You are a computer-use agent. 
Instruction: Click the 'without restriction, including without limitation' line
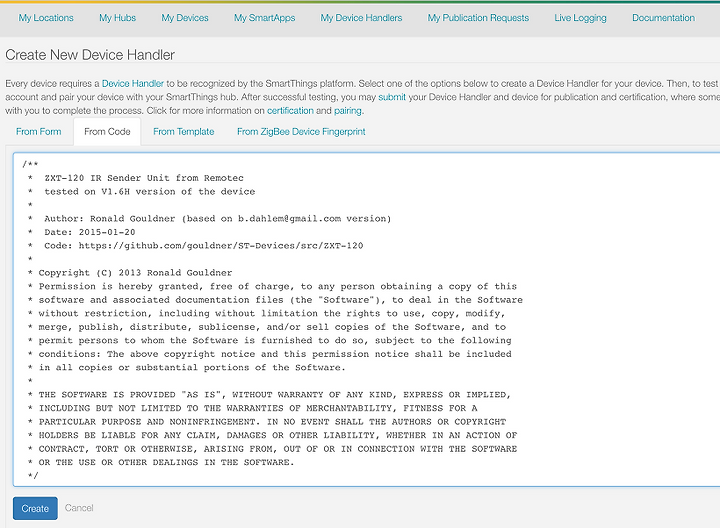click(x=271, y=314)
